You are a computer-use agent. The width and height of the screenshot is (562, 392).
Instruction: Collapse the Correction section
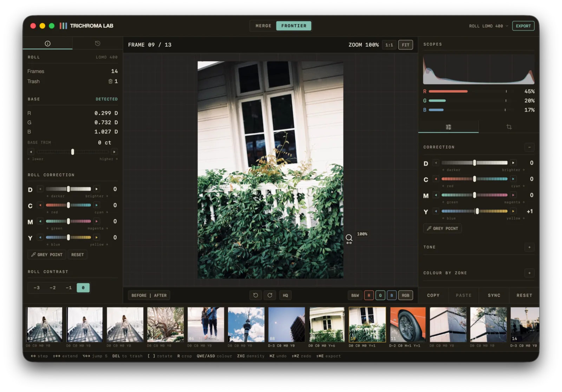pyautogui.click(x=529, y=147)
